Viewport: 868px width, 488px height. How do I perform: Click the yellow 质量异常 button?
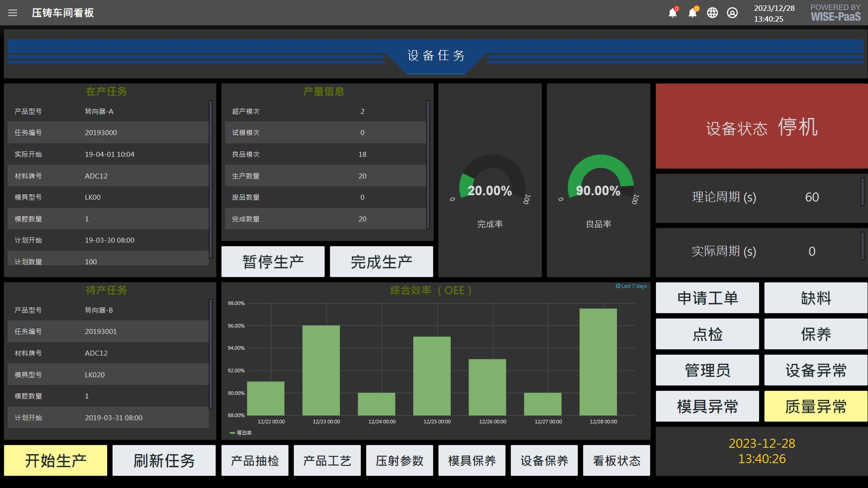pyautogui.click(x=816, y=406)
